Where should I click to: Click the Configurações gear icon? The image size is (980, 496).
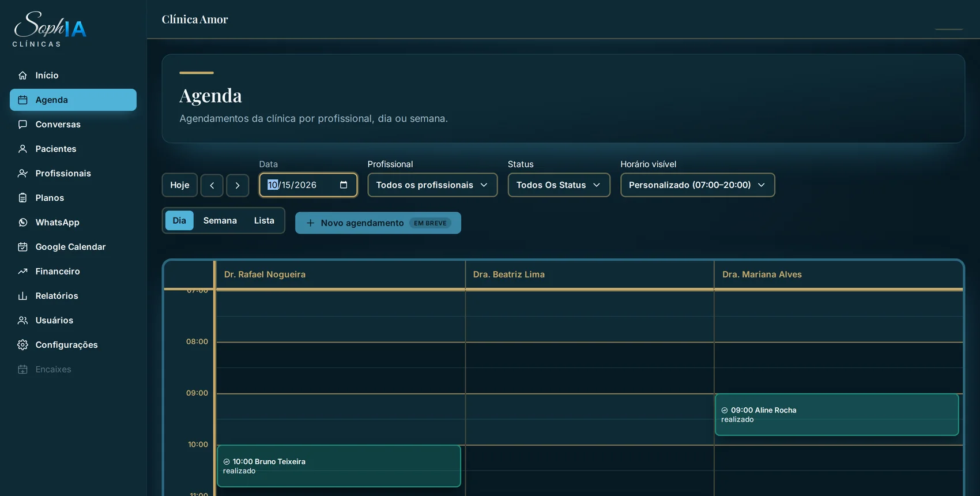click(22, 345)
